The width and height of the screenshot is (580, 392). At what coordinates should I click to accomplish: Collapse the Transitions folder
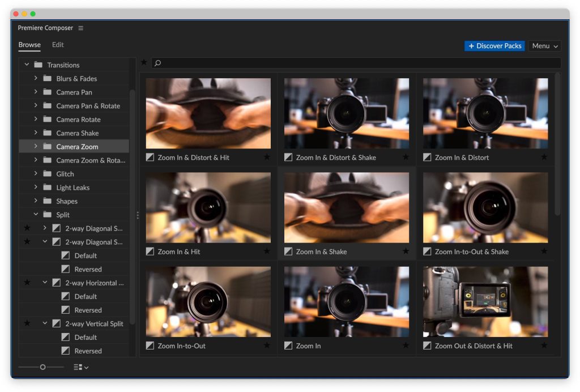click(27, 65)
